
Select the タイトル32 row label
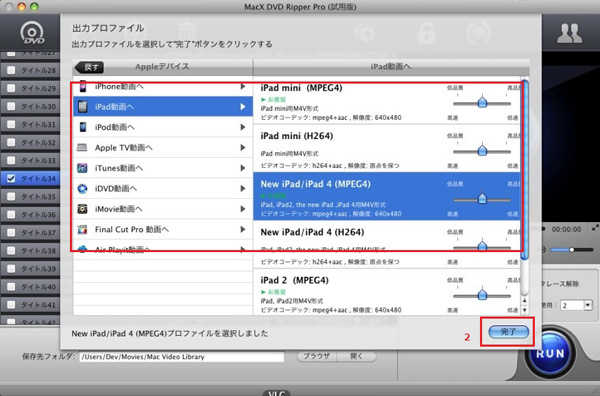point(38,142)
